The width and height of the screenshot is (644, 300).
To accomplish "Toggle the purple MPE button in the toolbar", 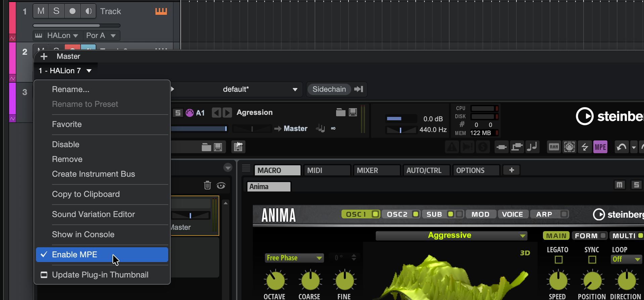I will (600, 147).
